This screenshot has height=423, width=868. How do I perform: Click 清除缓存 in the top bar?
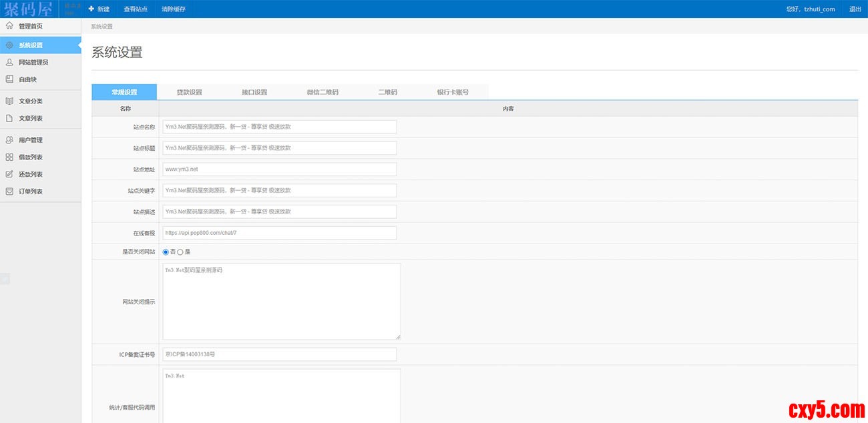174,9
